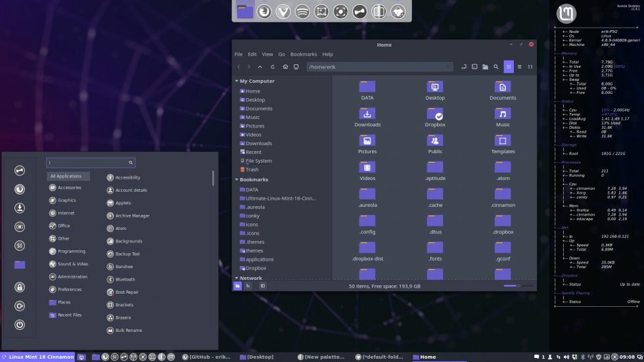Image resolution: width=644 pixels, height=362 pixels.
Task: Go up to parent folder
Action: coord(260,66)
